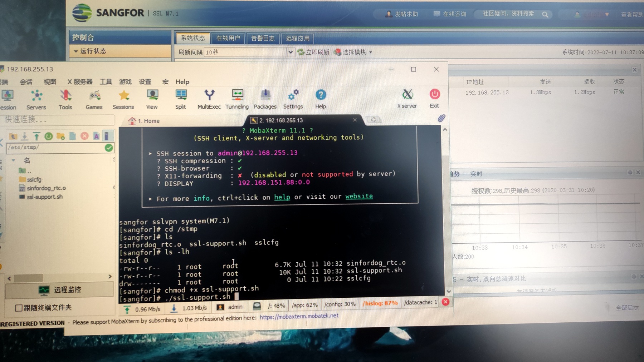The image size is (644, 362).
Task: Open the mobaxterm.mobatek.net link
Action: (x=299, y=316)
